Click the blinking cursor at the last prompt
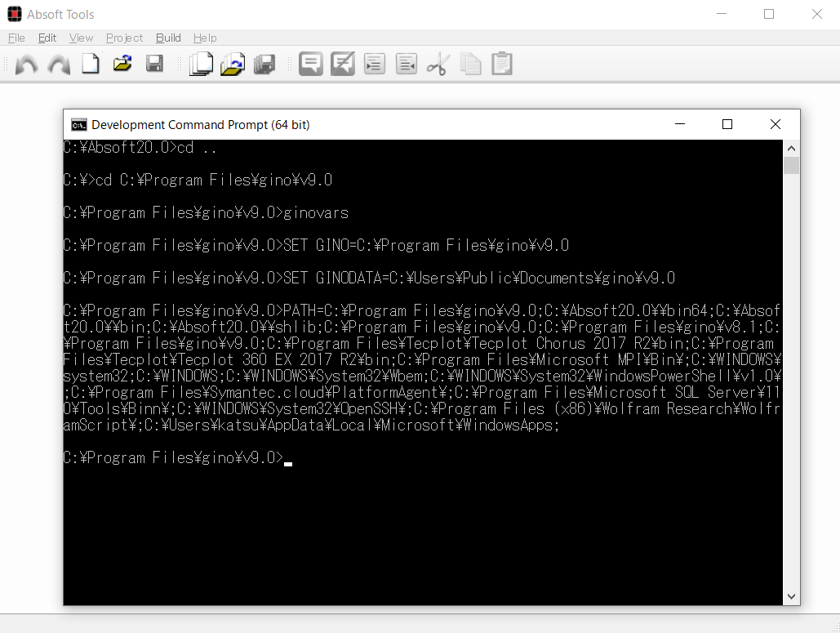 [x=288, y=464]
